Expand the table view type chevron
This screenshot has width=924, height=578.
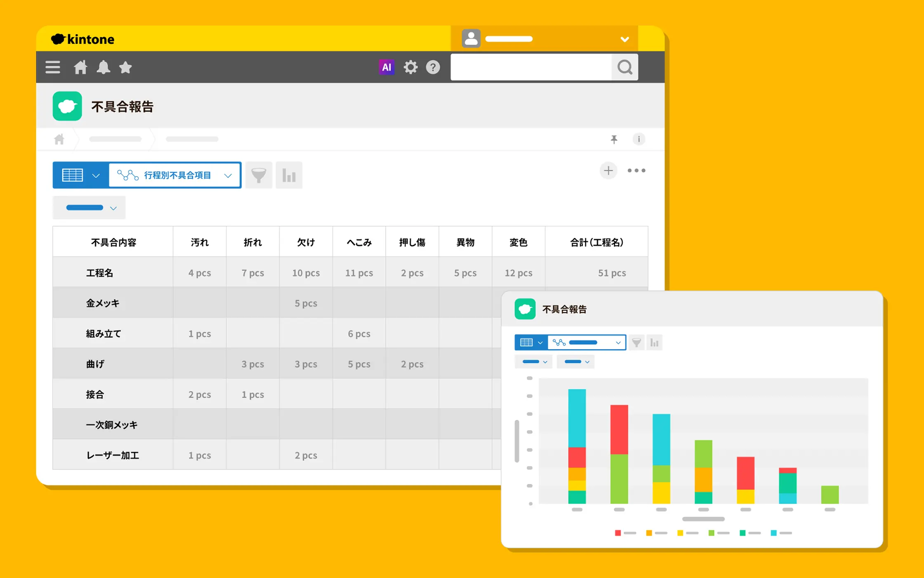pos(96,175)
